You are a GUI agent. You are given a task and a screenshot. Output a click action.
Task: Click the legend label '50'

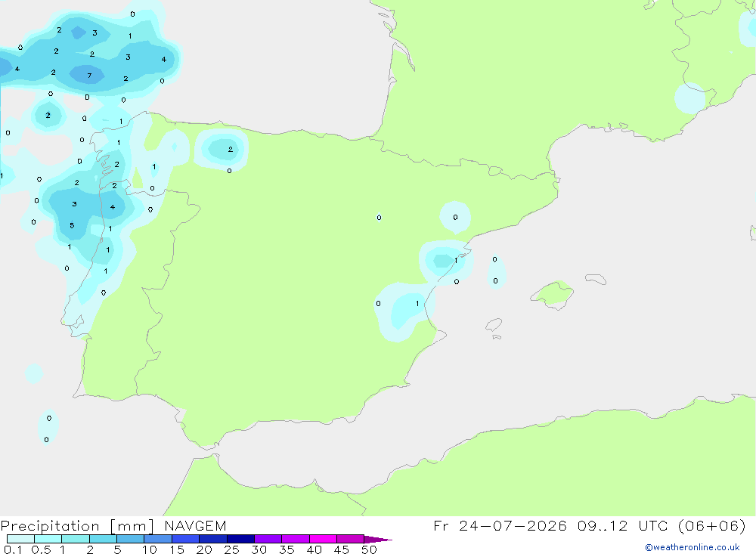[x=369, y=549]
